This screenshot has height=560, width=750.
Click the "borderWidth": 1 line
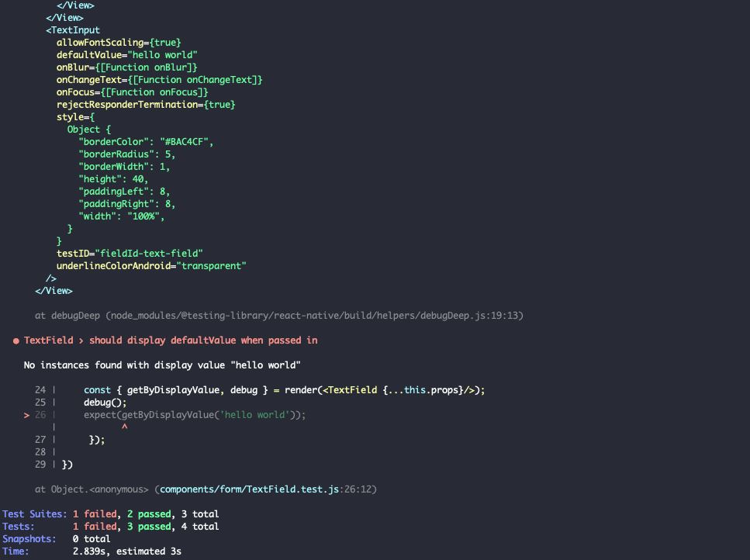(x=124, y=167)
